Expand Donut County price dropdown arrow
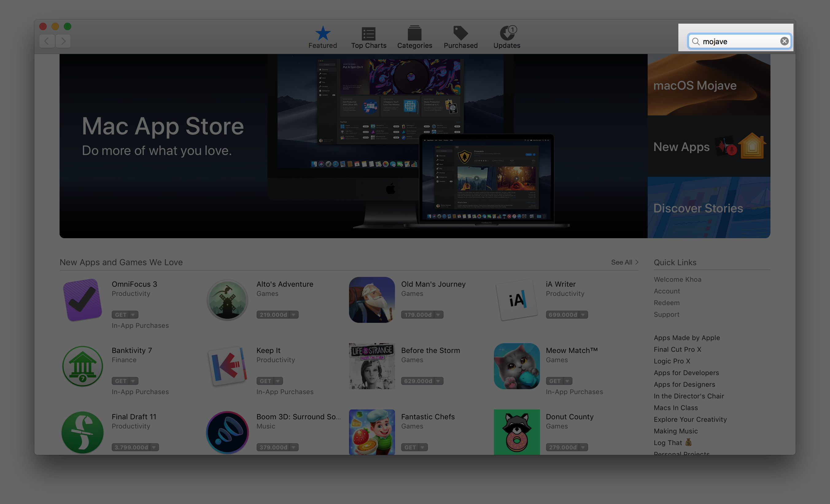This screenshot has height=504, width=830. 584,448
